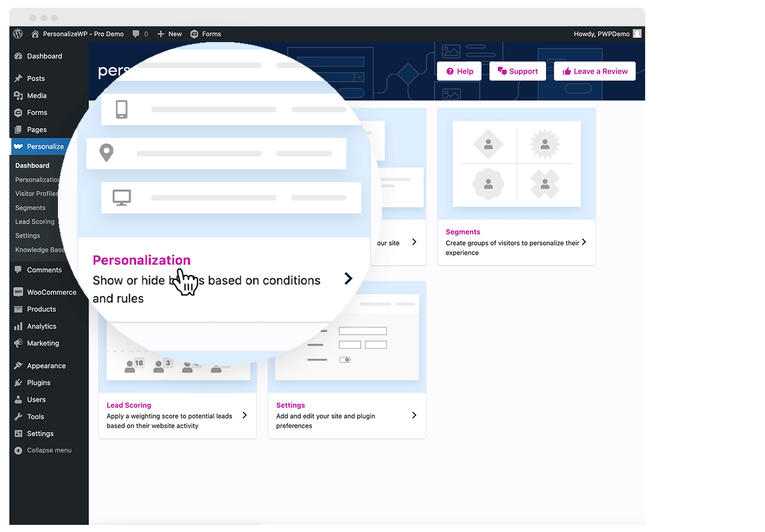Open Forms from the admin bar icon
Screen dimensions: 765x532
click(195, 34)
